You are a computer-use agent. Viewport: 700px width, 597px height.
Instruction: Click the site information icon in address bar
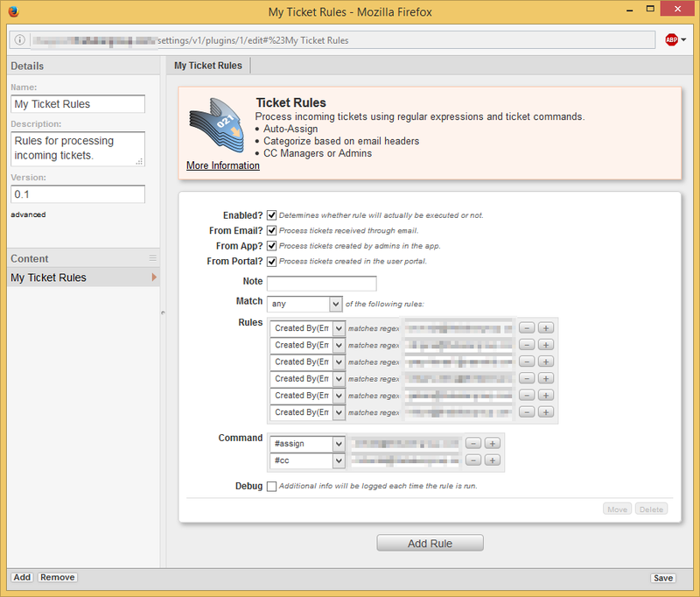tap(19, 39)
